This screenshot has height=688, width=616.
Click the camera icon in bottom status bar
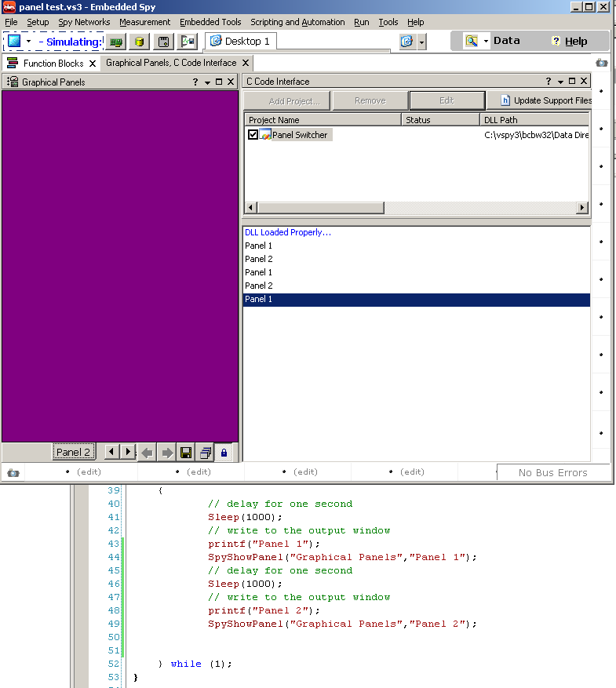click(13, 472)
